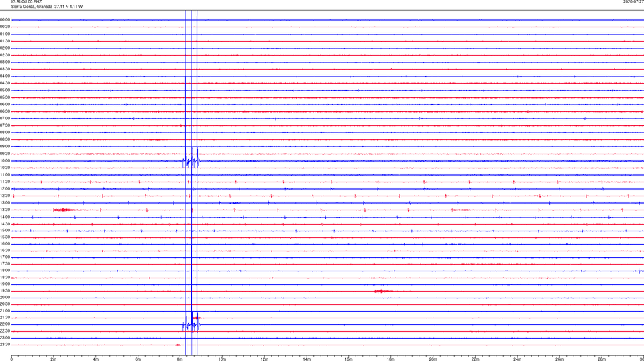
Task: Pick the 07:30 trace label
Action: (5, 125)
